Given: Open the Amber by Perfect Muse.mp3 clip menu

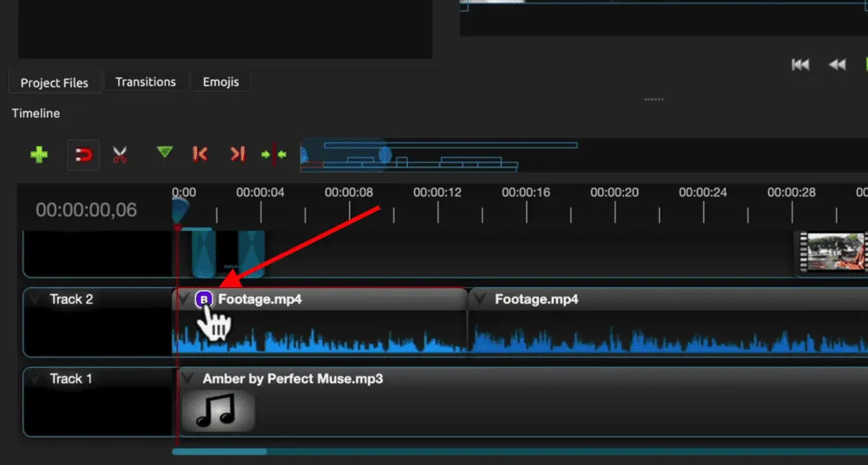Looking at the screenshot, I should click(187, 378).
